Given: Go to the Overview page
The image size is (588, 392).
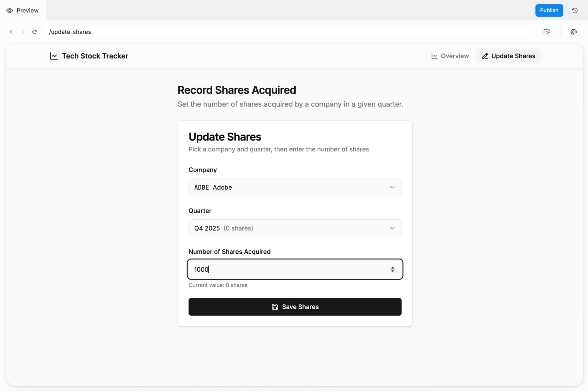Looking at the screenshot, I should (x=450, y=56).
